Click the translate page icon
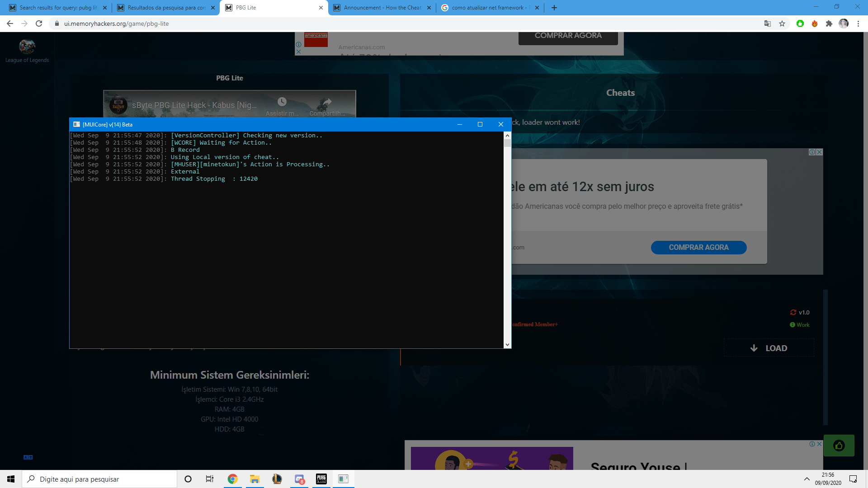 pos(768,23)
